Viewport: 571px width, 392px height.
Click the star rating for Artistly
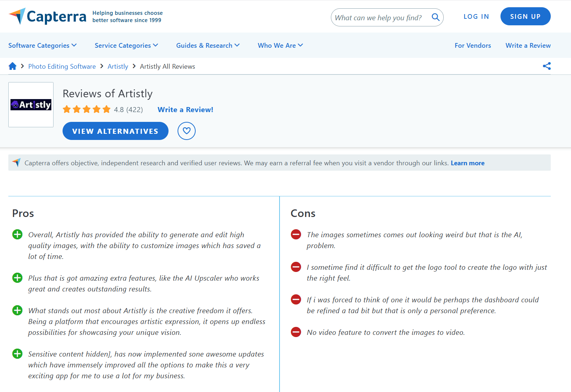[86, 110]
